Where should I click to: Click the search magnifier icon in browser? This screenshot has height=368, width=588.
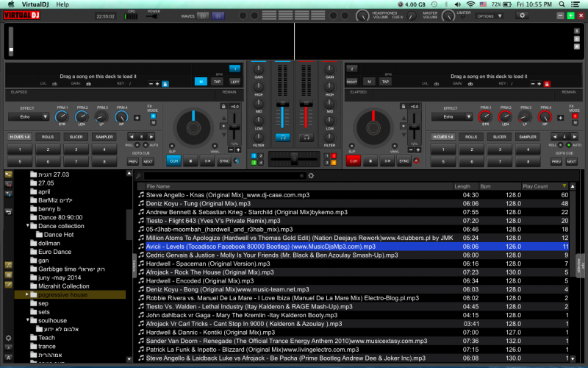(x=139, y=176)
